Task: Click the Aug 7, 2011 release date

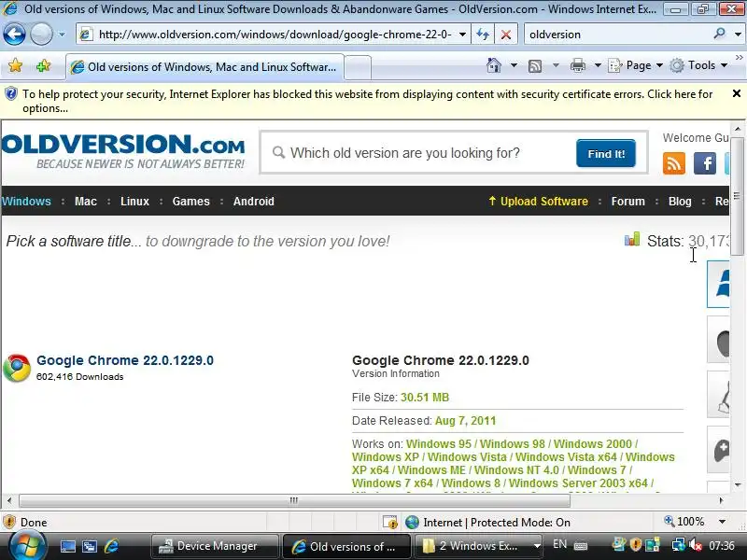Action: pyautogui.click(x=465, y=421)
